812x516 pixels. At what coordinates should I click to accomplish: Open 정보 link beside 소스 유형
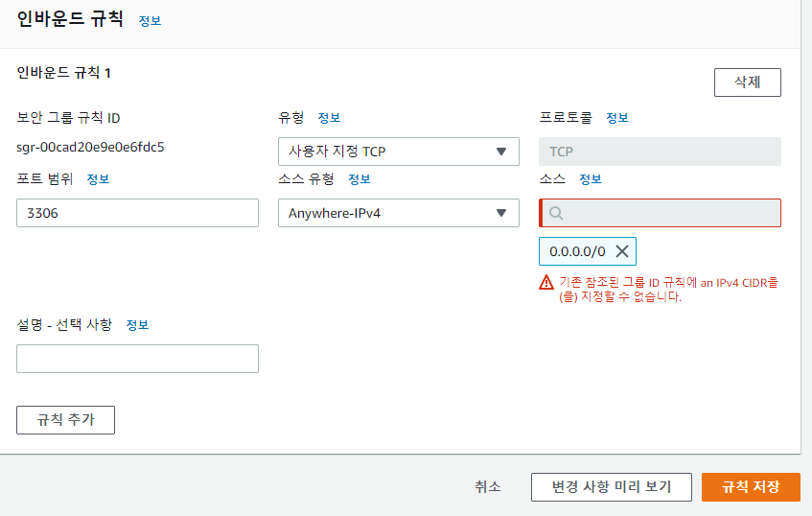360,179
